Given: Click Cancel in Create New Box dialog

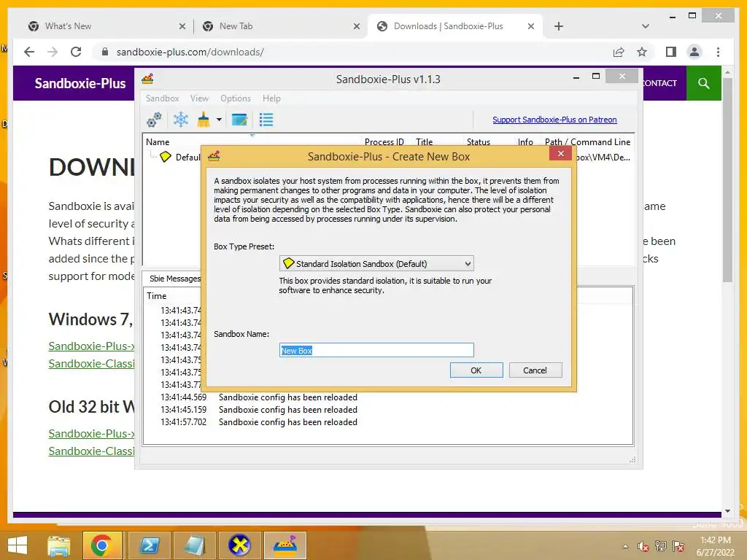Looking at the screenshot, I should [x=535, y=370].
